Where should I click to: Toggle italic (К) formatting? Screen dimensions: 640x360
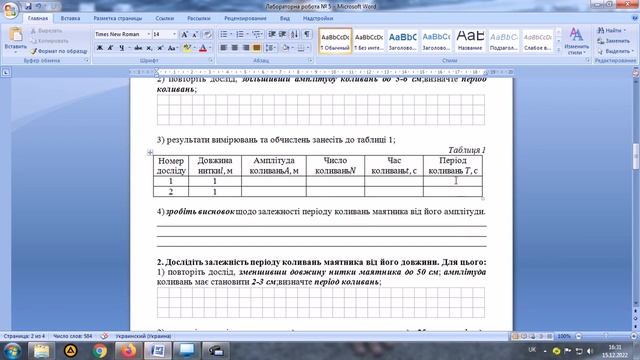[110, 48]
